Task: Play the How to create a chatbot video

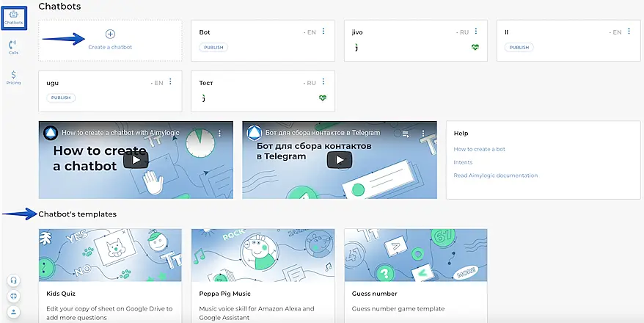Action: tap(136, 160)
